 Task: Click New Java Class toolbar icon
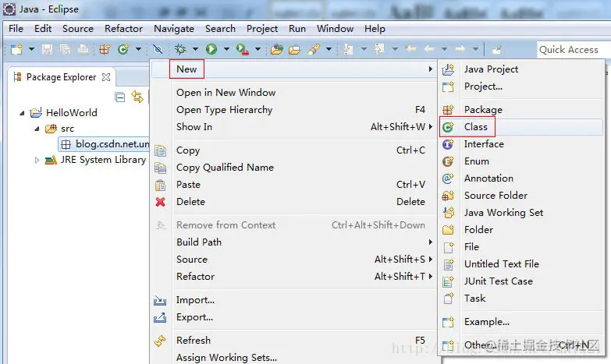point(123,49)
